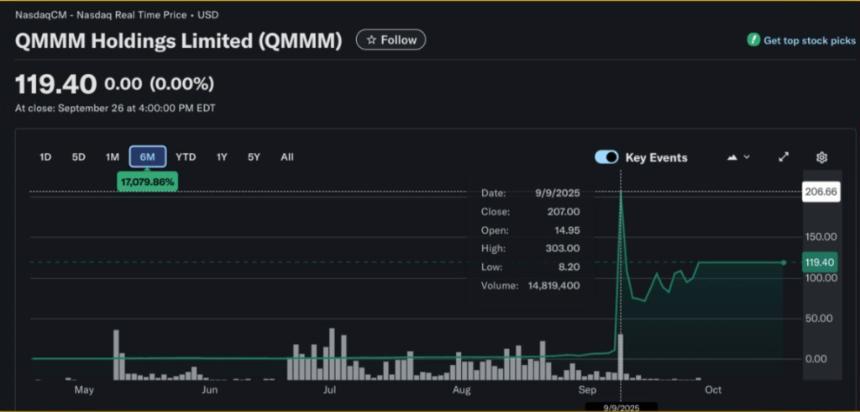The image size is (860, 412).
Task: Click the May label on time axis
Action: [84, 391]
